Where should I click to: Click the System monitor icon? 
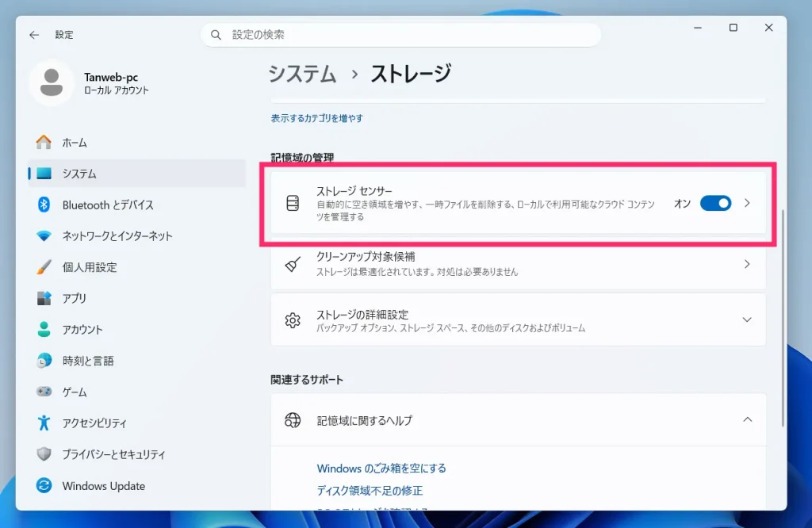(x=44, y=174)
